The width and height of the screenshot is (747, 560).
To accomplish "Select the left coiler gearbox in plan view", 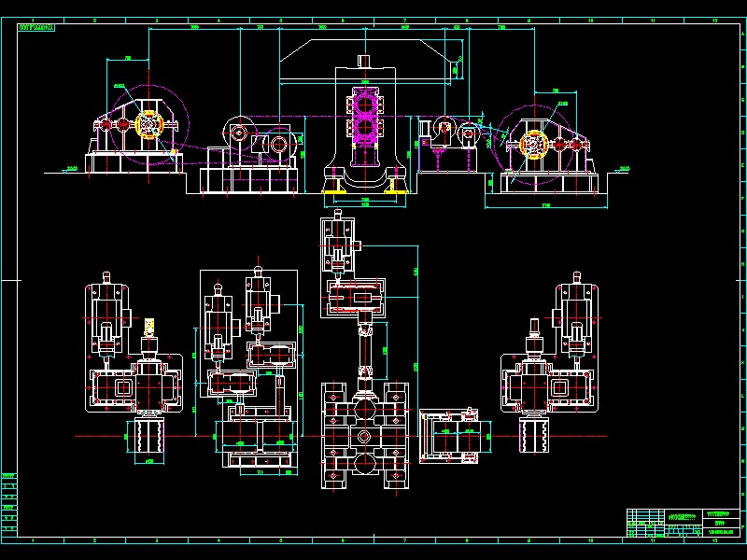I will coord(135,386).
